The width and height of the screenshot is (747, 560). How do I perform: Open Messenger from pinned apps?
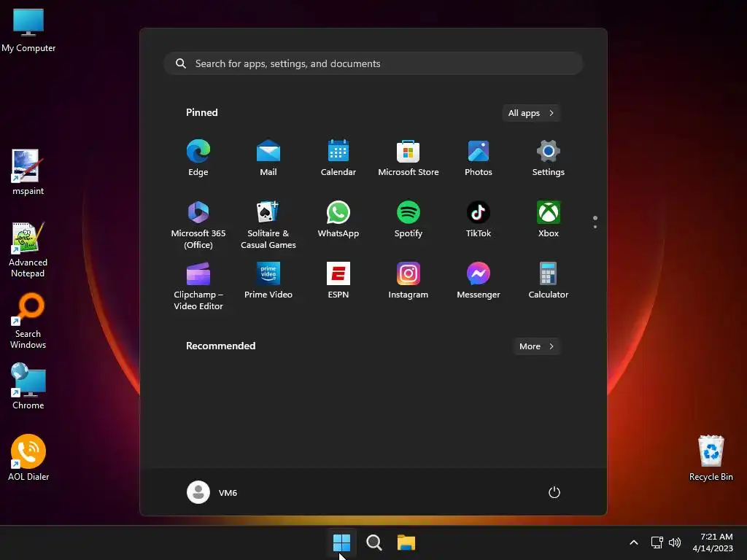479,281
